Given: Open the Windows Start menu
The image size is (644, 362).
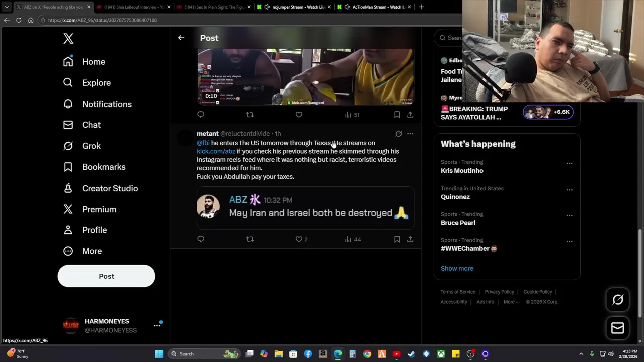Looking at the screenshot, I should coord(159,354).
